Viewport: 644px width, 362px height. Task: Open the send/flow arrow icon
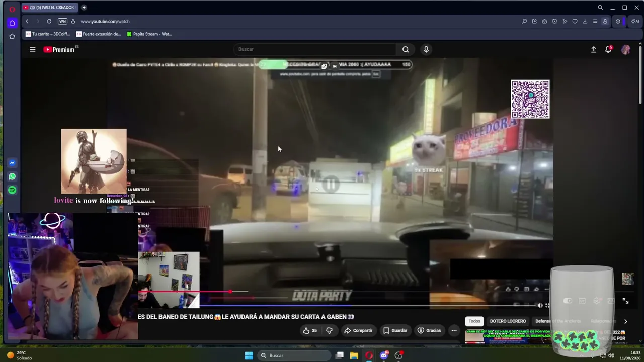[x=565, y=21]
